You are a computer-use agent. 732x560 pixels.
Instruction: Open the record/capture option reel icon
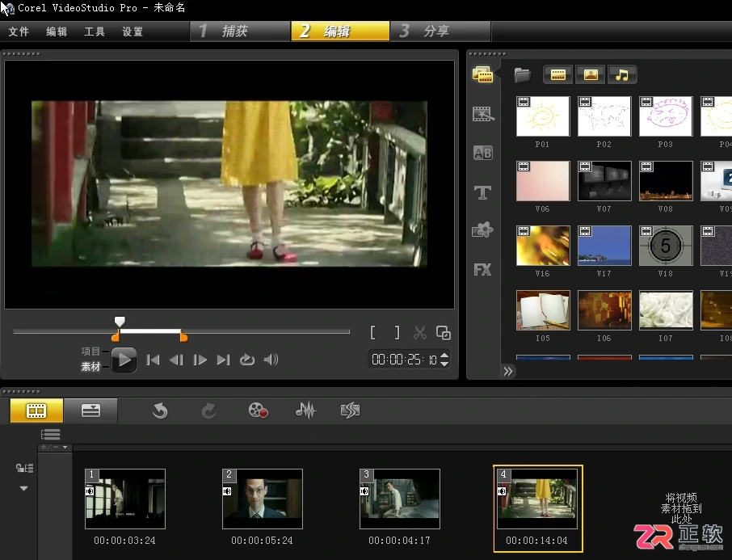pos(258,411)
